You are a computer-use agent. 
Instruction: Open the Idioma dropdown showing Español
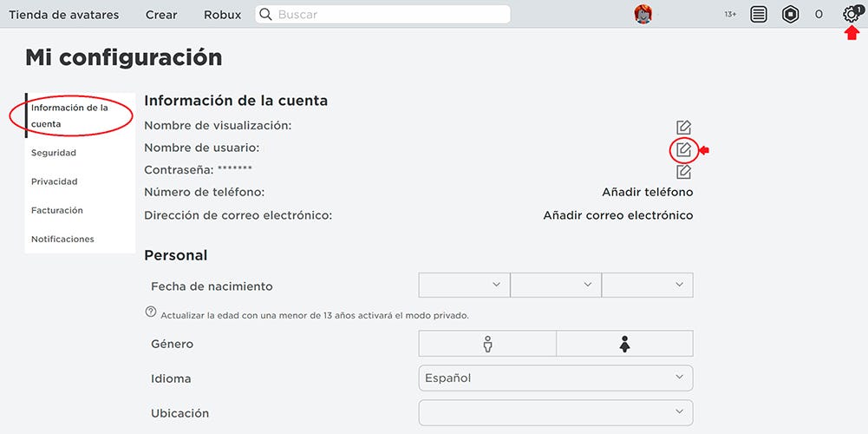[x=555, y=378]
